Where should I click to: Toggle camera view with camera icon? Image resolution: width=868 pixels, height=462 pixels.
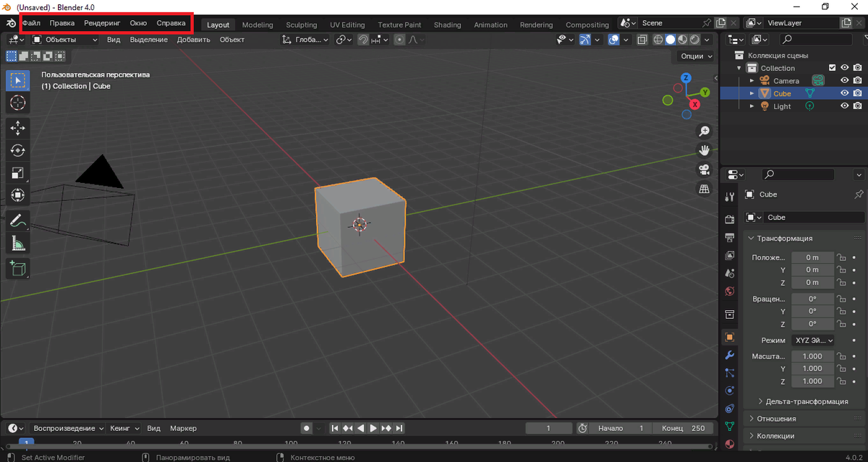click(704, 170)
